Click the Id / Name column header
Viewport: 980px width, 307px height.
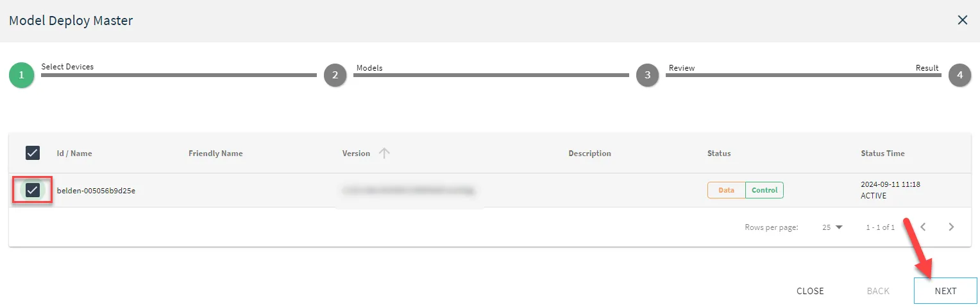[x=74, y=153]
